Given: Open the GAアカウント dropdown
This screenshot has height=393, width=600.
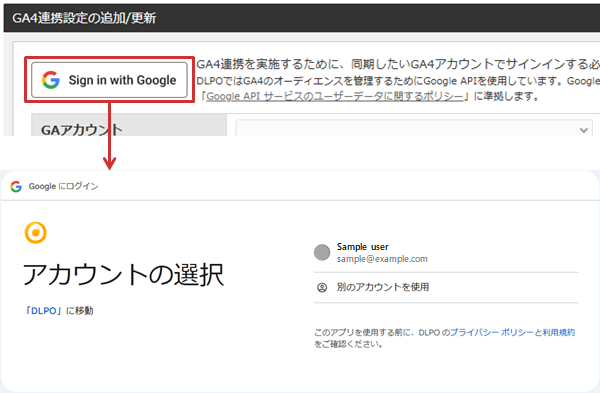Looking at the screenshot, I should click(414, 129).
